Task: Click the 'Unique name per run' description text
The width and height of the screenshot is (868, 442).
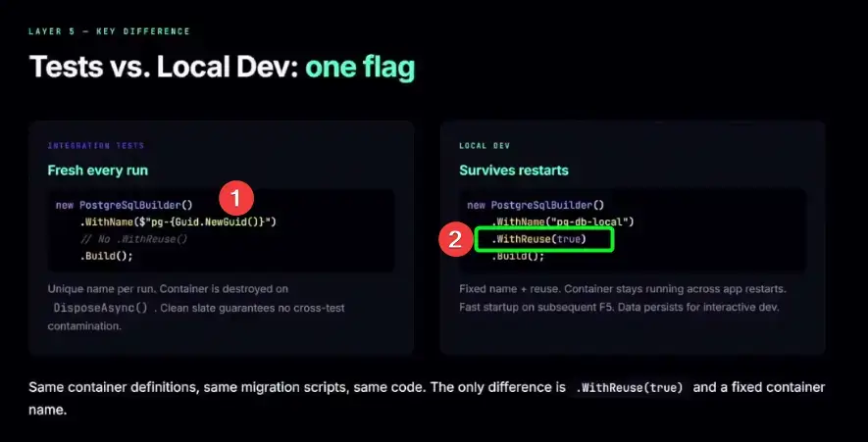Action: [103, 289]
